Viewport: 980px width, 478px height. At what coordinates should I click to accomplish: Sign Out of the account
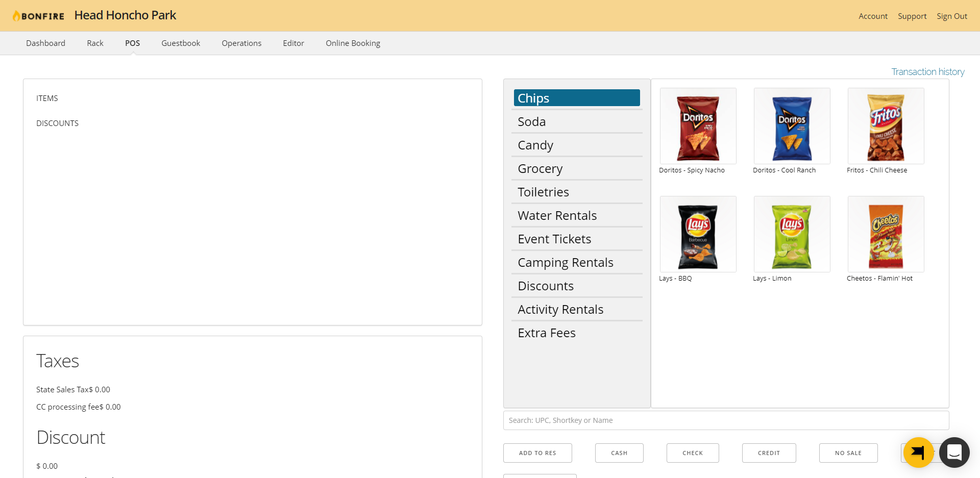[x=952, y=16]
